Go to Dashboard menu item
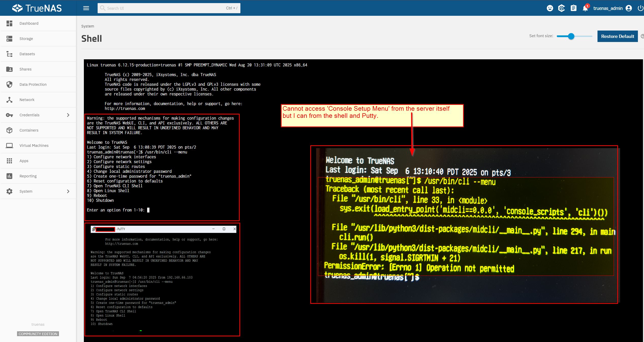This screenshot has height=342, width=644. 38,23
